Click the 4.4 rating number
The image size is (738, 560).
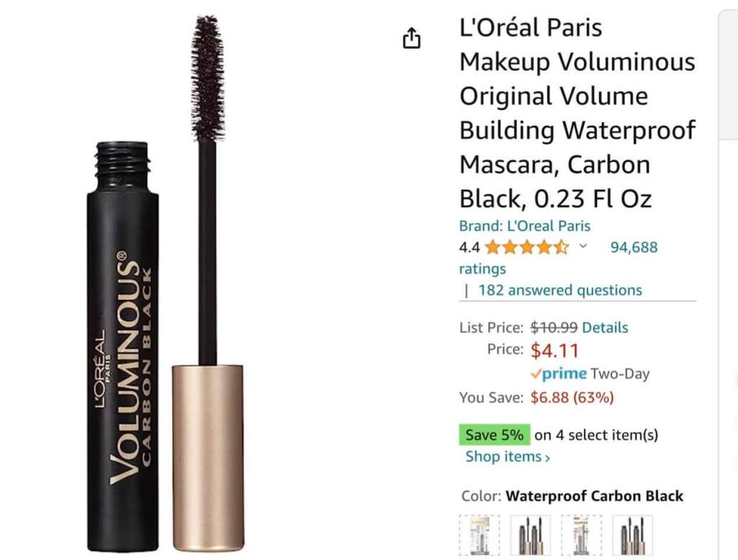click(x=469, y=247)
